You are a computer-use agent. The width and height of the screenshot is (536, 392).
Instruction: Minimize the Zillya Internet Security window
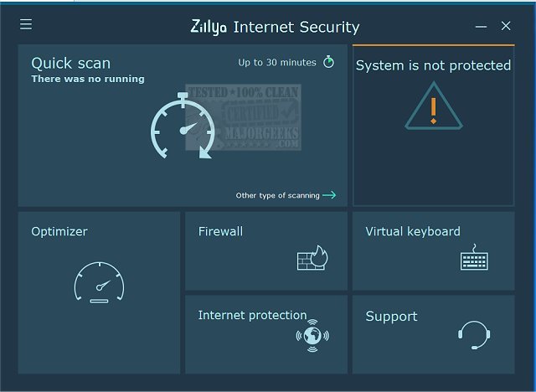pos(481,26)
